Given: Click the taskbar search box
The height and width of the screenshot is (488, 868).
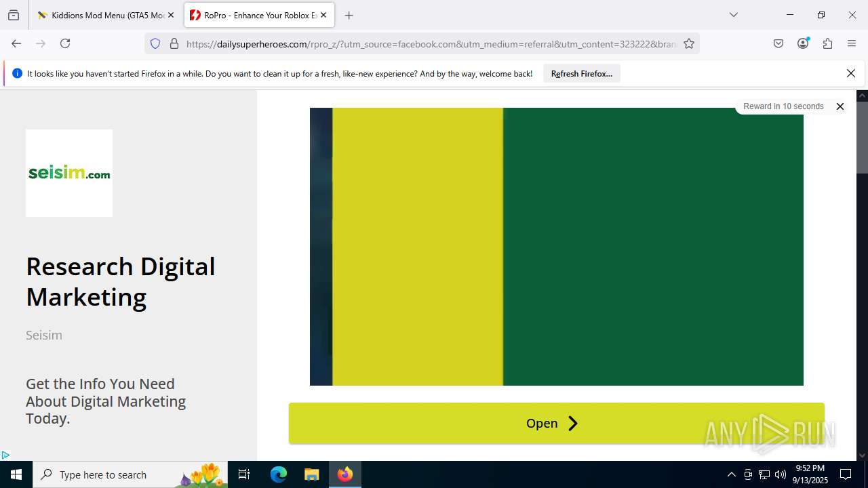Looking at the screenshot, I should [130, 474].
